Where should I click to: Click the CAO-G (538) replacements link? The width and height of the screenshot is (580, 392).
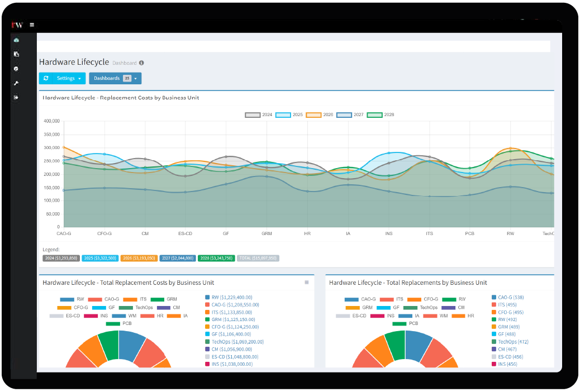[x=511, y=298]
